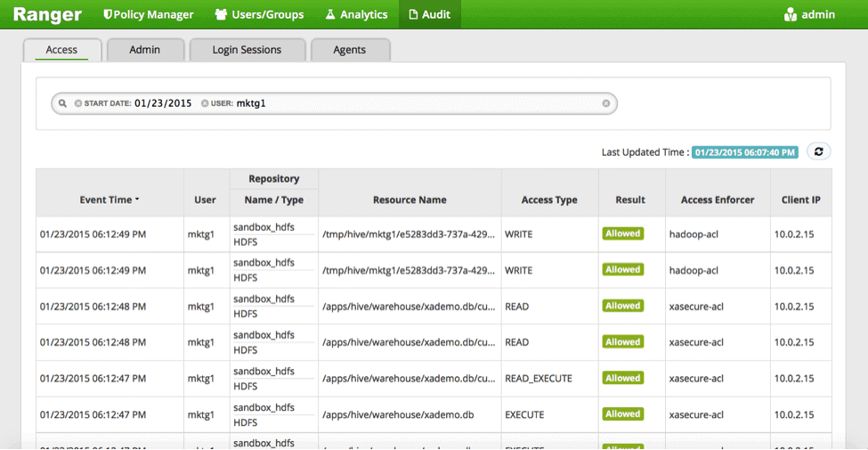
Task: Click the admin user icon in top bar
Action: 790,14
